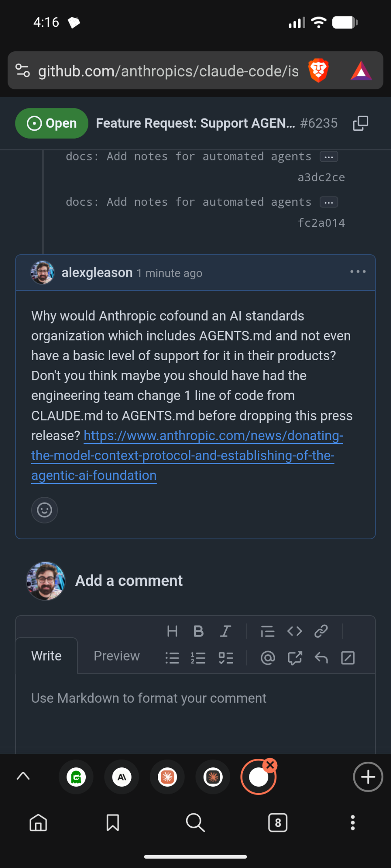Insert a task list in the comment

[x=226, y=658]
